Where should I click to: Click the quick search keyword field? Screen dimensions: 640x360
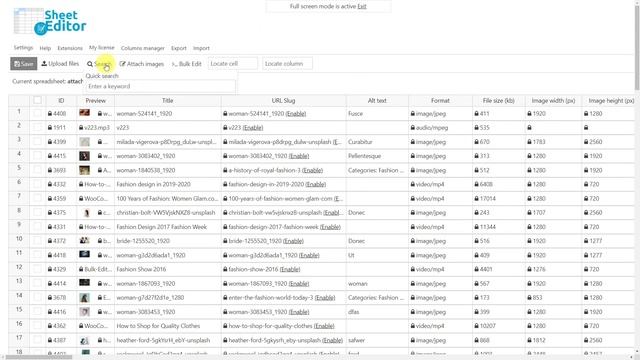(160, 87)
